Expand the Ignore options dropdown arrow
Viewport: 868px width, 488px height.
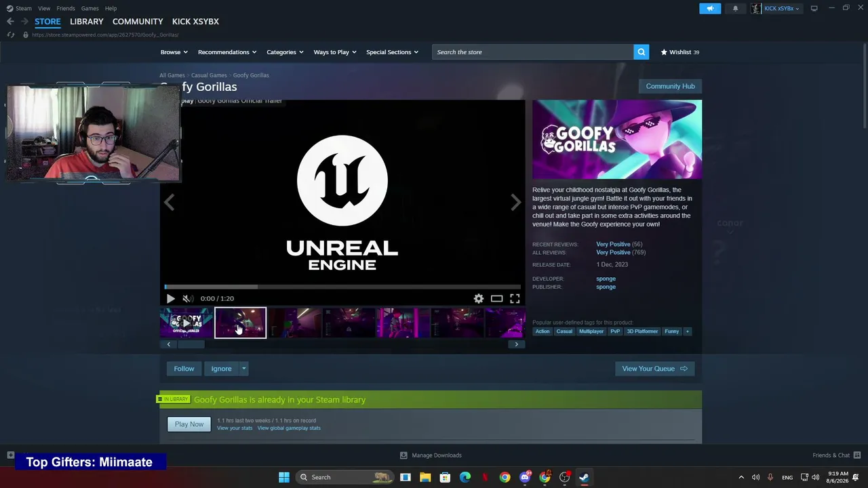243,369
